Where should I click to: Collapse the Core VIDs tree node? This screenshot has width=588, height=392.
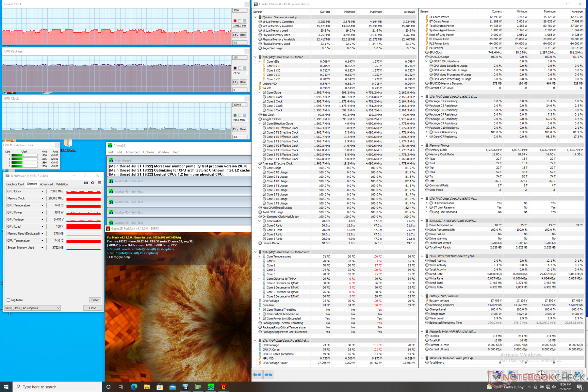tap(260, 61)
